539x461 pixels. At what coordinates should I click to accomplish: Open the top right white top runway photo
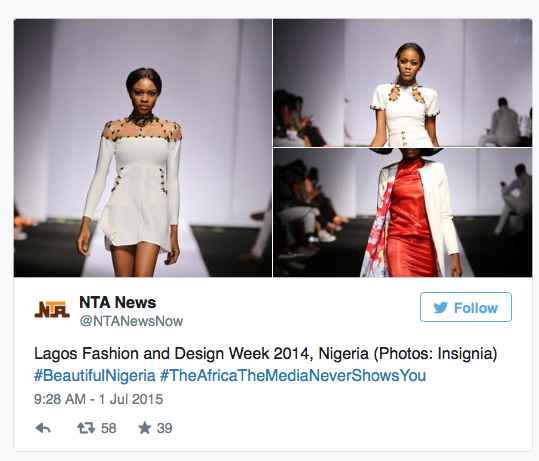pos(403,83)
